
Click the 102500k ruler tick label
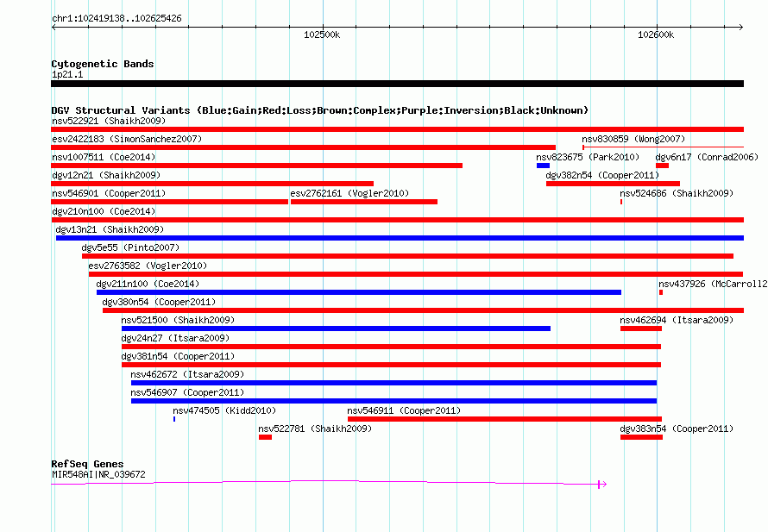tap(322, 34)
